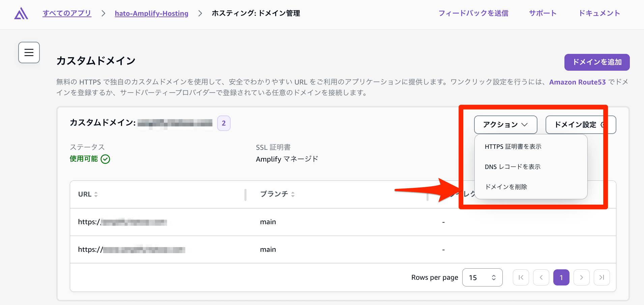Click main in the first row
Image resolution: width=644 pixels, height=305 pixels.
coord(268,222)
